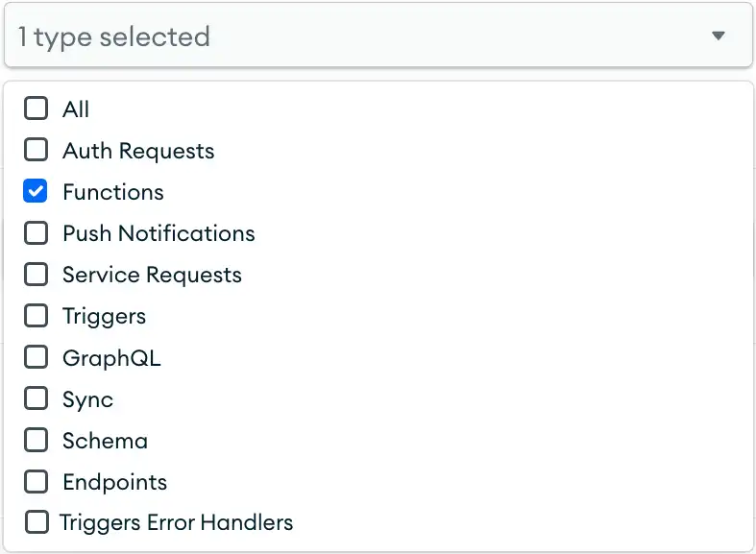Enable the Sync checkbox
This screenshot has width=756, height=554.
pyautogui.click(x=36, y=398)
